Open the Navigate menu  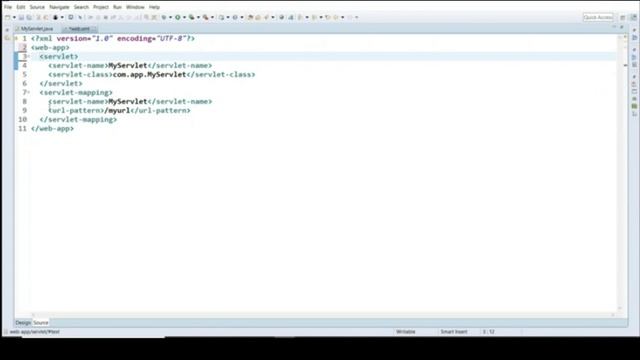click(x=59, y=7)
